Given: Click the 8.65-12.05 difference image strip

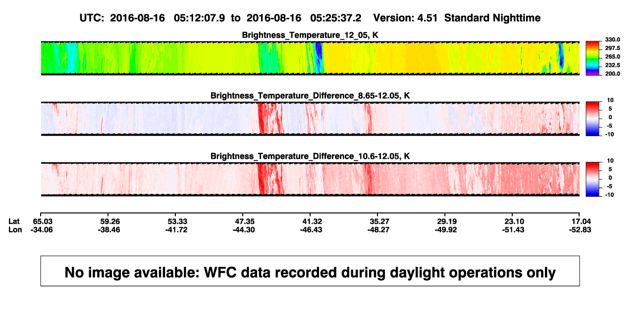Looking at the screenshot, I should coord(310,119).
